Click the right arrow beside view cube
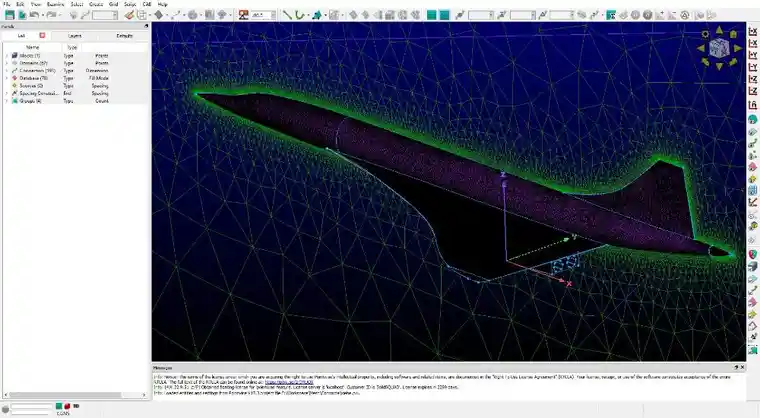Image resolution: width=760 pixels, height=418 pixels. 738,48
